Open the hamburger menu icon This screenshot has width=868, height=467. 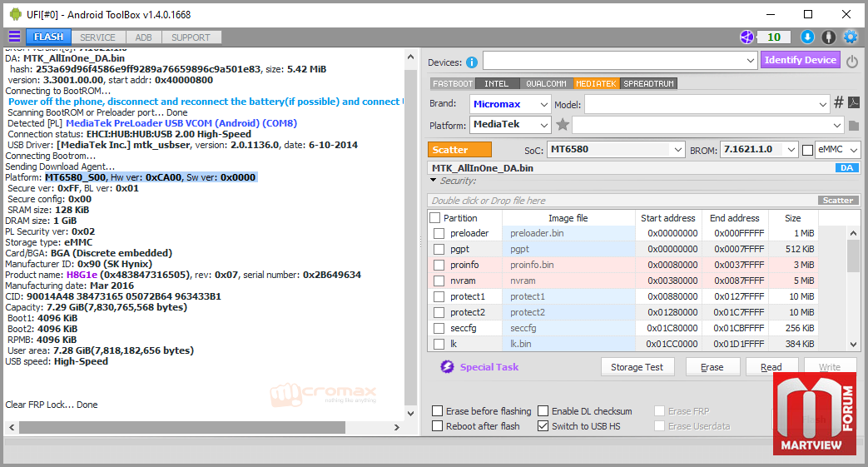[x=14, y=37]
